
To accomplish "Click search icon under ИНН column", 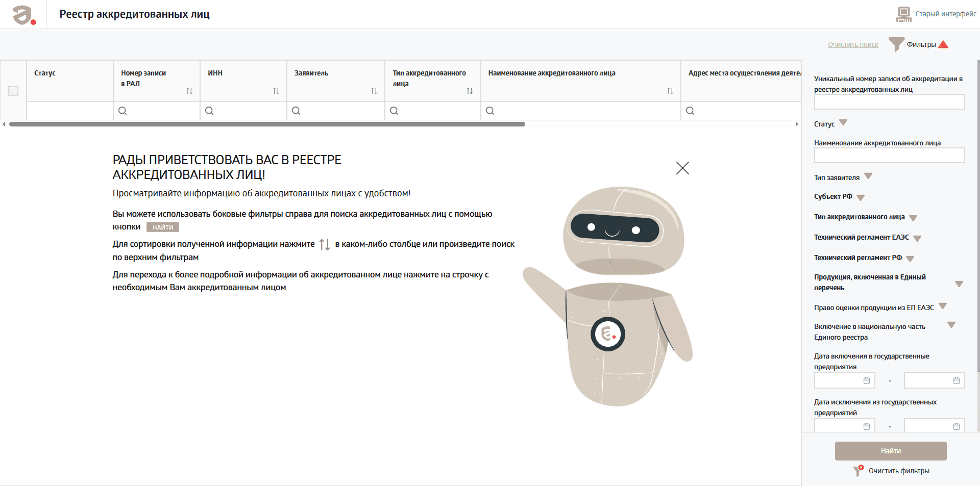I will [x=209, y=111].
